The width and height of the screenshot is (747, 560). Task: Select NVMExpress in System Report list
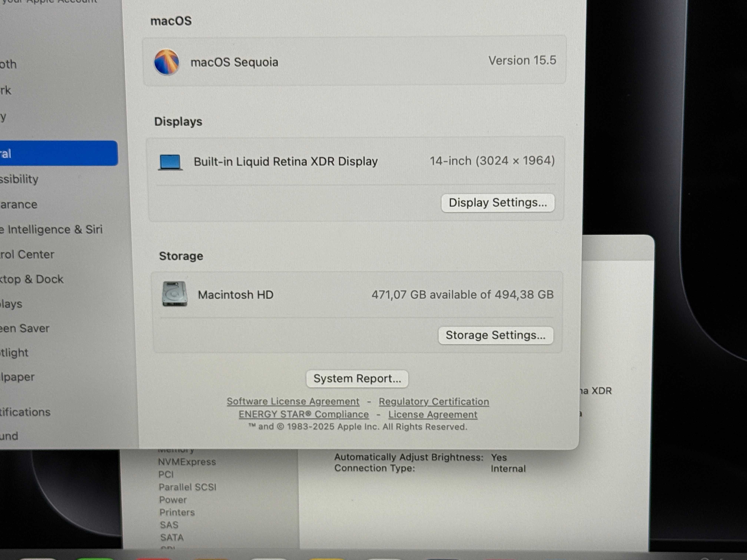(x=187, y=462)
